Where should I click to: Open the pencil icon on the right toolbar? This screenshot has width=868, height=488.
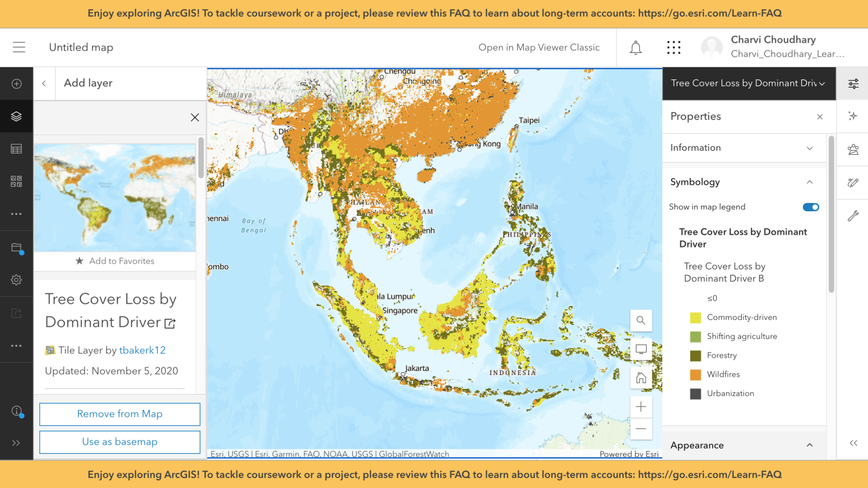tap(853, 183)
